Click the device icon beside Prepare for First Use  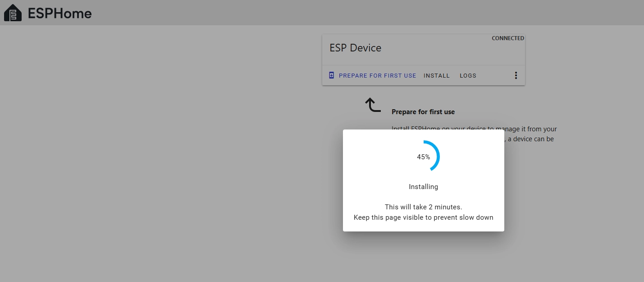click(331, 75)
